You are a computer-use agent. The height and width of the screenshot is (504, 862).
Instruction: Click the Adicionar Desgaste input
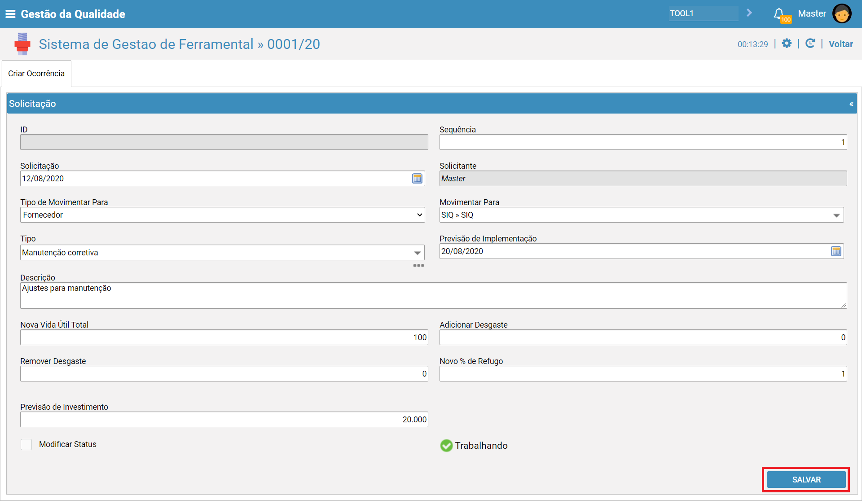[643, 337]
